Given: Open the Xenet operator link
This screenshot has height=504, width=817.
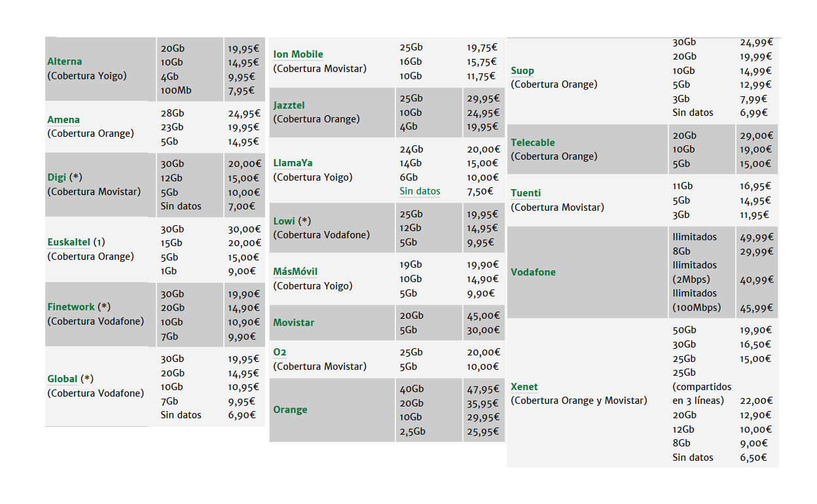Looking at the screenshot, I should tap(524, 387).
